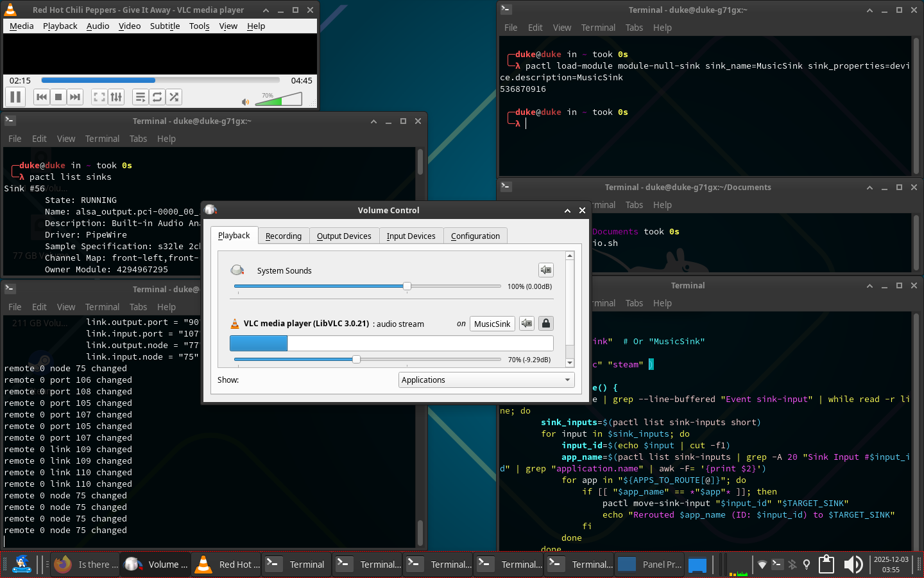The width and height of the screenshot is (924, 578).
Task: Open the Recording tab
Action: pos(283,236)
